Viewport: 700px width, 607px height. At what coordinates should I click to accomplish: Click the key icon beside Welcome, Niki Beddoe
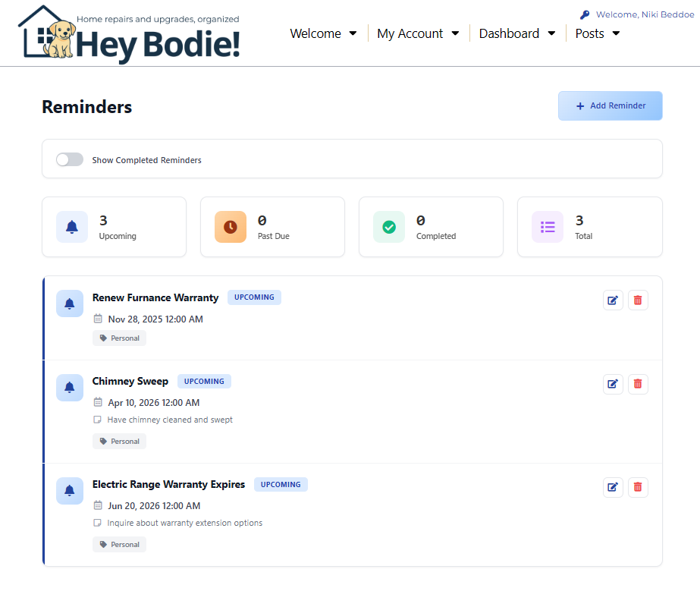(583, 14)
